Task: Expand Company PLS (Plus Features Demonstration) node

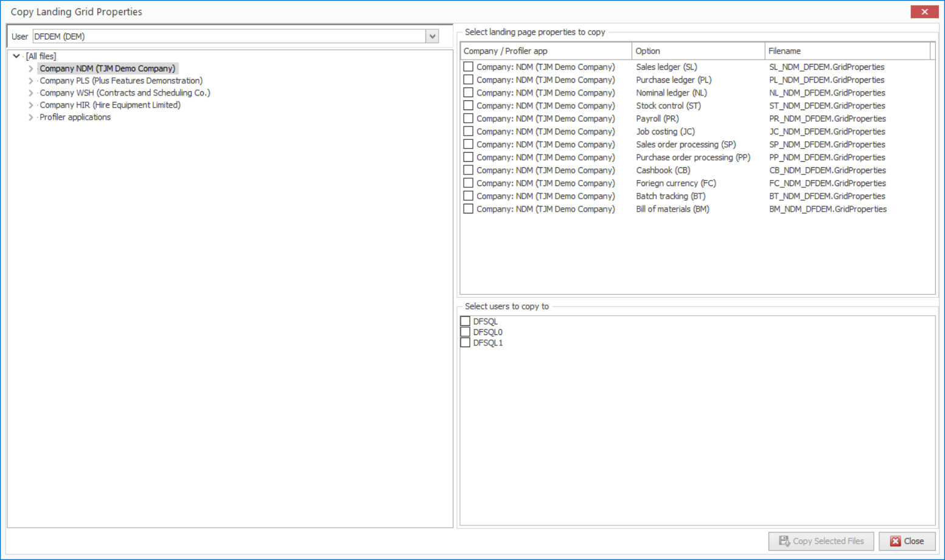Action: pos(31,81)
